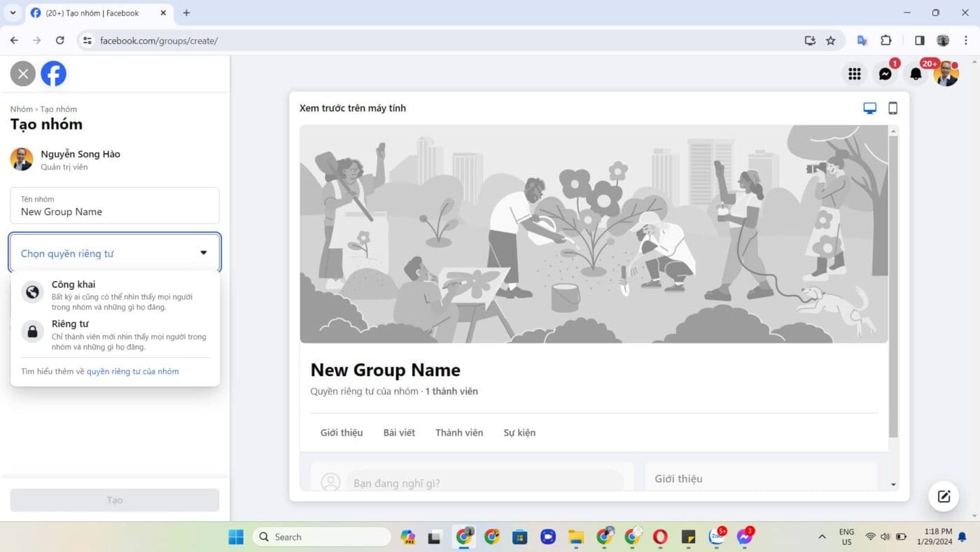Bookmark this page with star icon
Image resolution: width=980 pixels, height=552 pixels.
[830, 41]
